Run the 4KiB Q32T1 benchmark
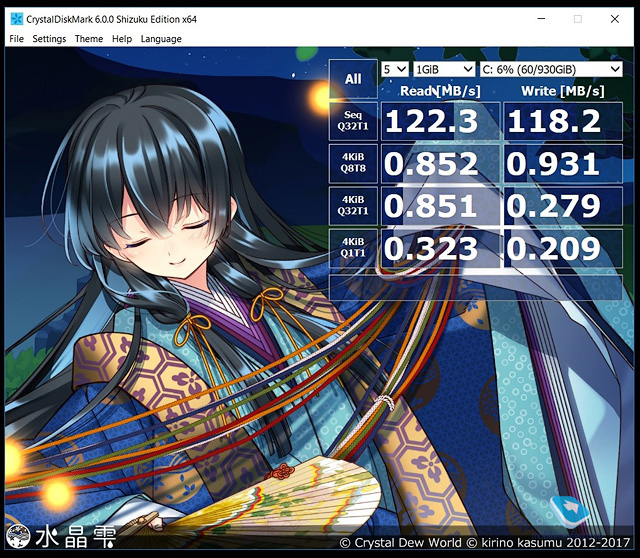Image resolution: width=640 pixels, height=558 pixels. click(353, 206)
